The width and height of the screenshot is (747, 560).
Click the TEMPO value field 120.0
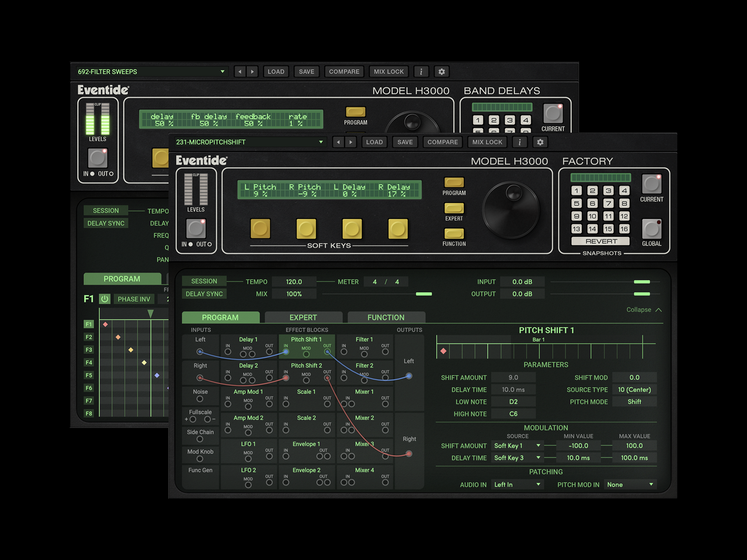coord(294,281)
